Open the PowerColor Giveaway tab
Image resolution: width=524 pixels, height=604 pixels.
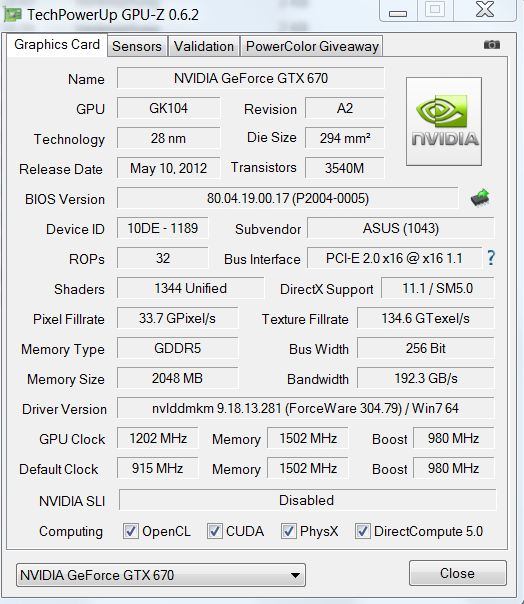(x=312, y=46)
